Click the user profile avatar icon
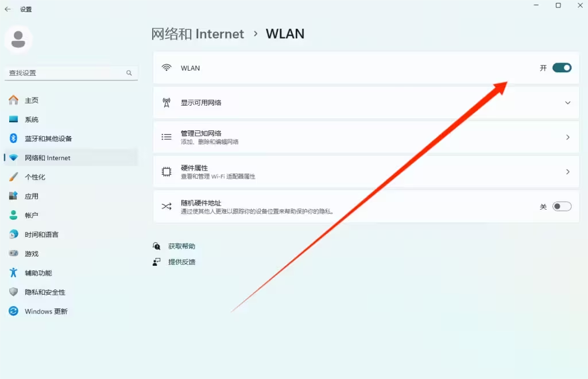The width and height of the screenshot is (588, 379). 18,40
